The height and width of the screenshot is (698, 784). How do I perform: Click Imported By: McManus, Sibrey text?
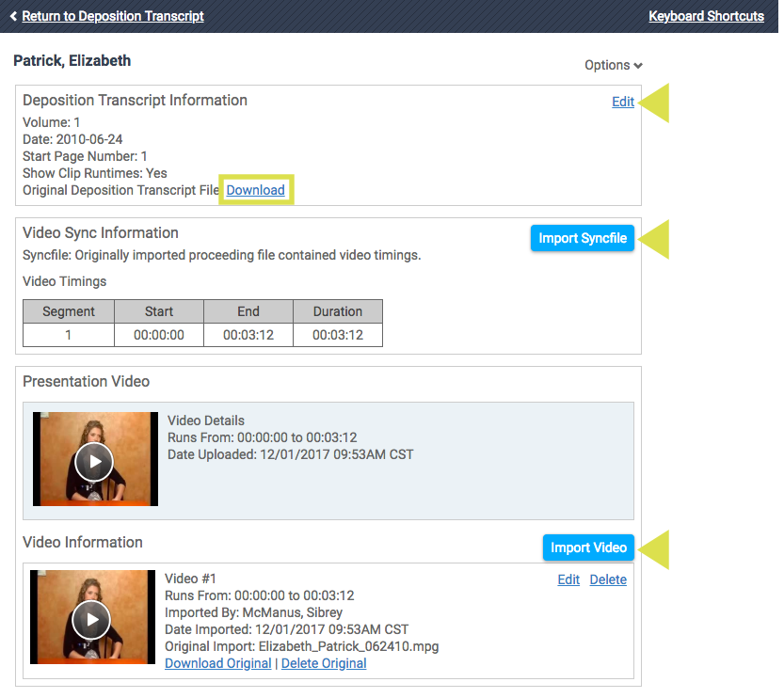[x=253, y=612]
